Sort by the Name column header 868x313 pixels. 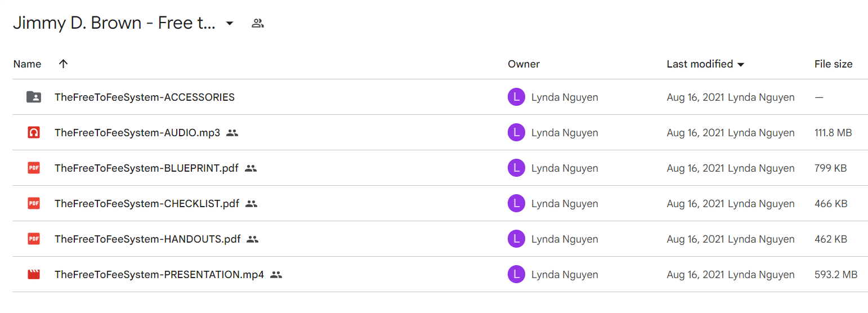27,64
